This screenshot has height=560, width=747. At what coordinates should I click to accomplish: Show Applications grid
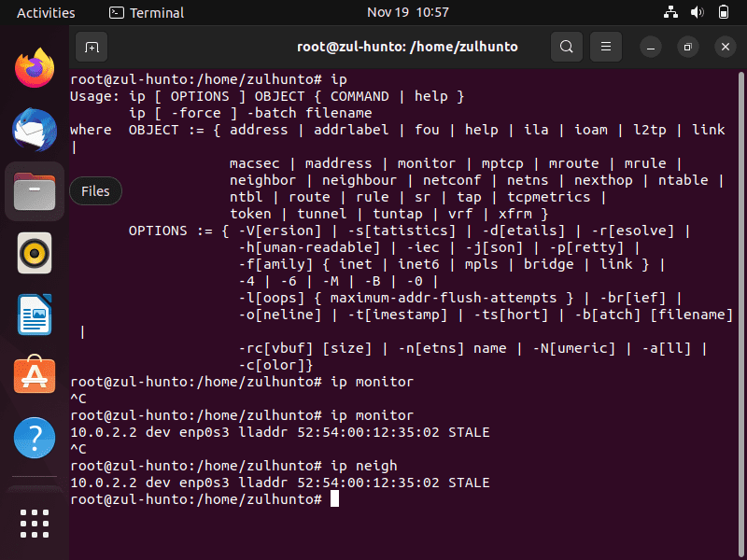[x=35, y=524]
